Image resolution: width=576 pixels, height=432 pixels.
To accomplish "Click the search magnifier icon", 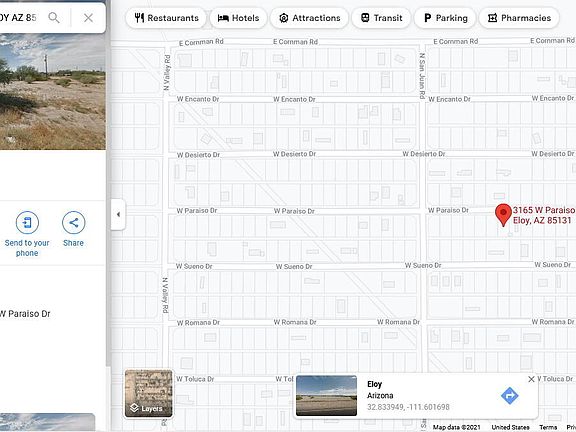I will [54, 17].
